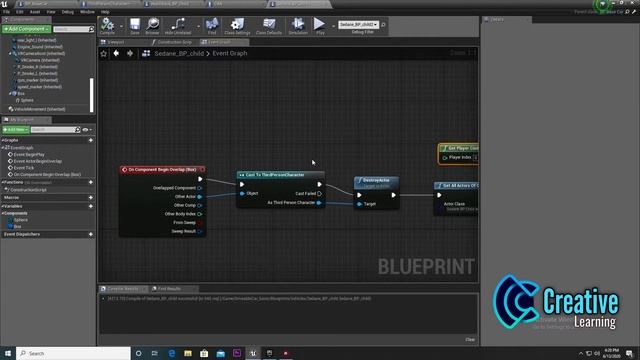640x360 pixels.
Task: Open the Debug menu
Action: [x=68, y=12]
